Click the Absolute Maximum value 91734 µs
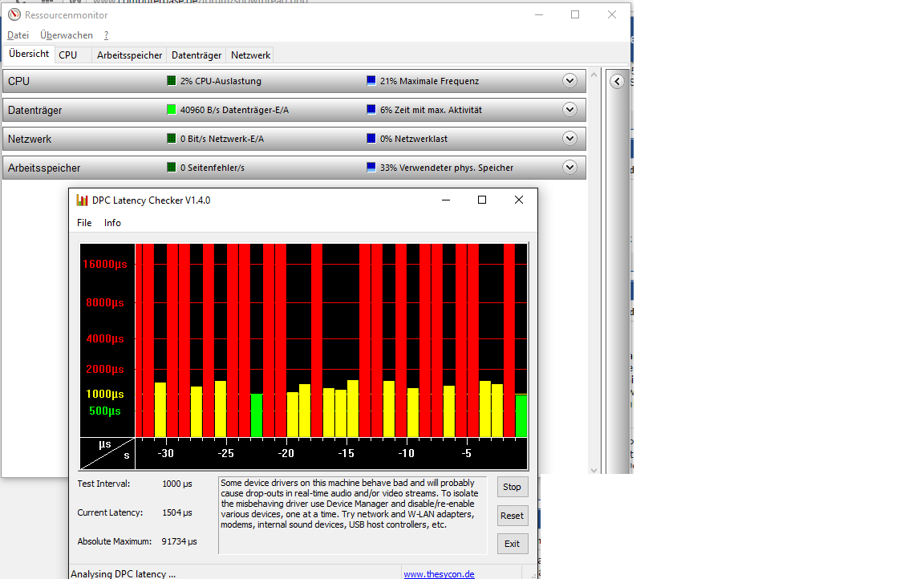Image resolution: width=924 pixels, height=579 pixels. 179,541
